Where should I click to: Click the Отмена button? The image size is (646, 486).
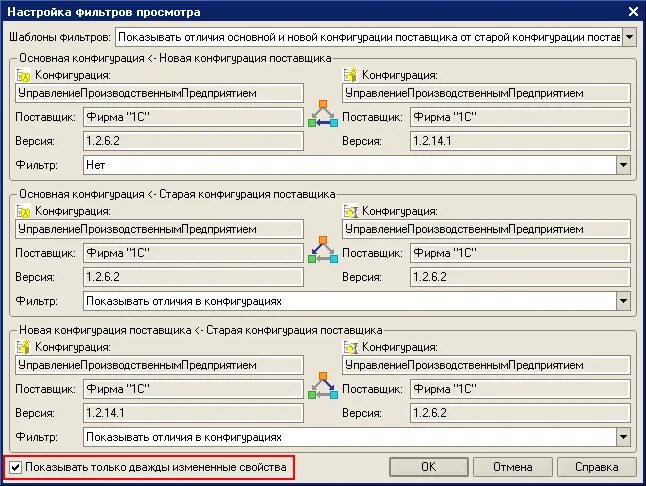pyautogui.click(x=513, y=467)
